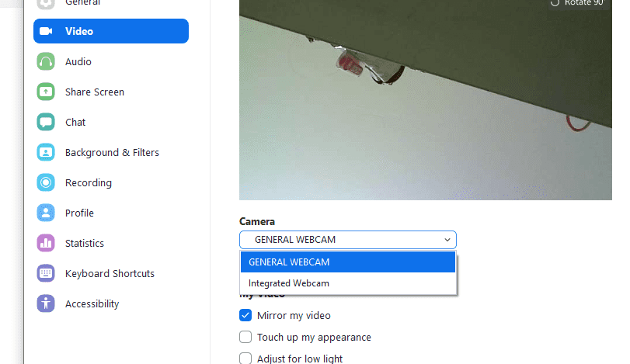Click the Accessibility figure icon
The height and width of the screenshot is (364, 630).
46,303
